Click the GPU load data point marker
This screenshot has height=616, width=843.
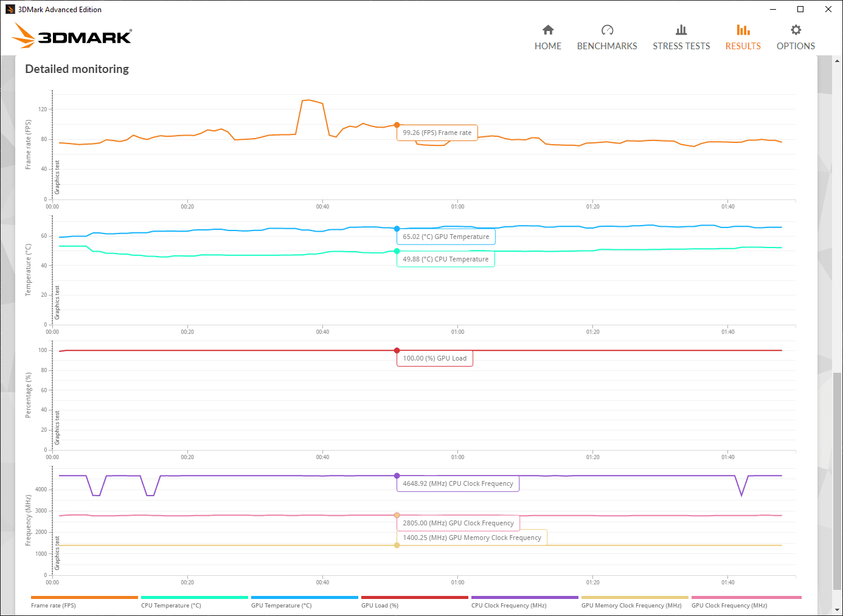click(397, 350)
